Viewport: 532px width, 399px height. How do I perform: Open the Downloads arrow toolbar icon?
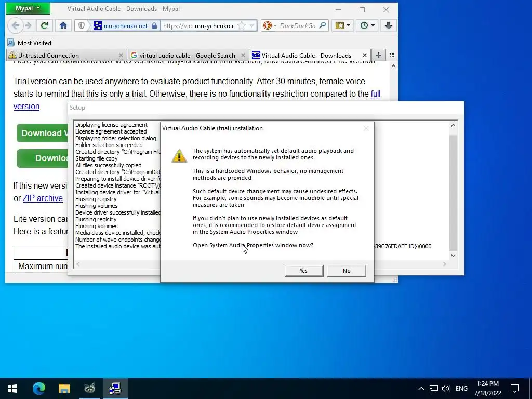point(389,25)
